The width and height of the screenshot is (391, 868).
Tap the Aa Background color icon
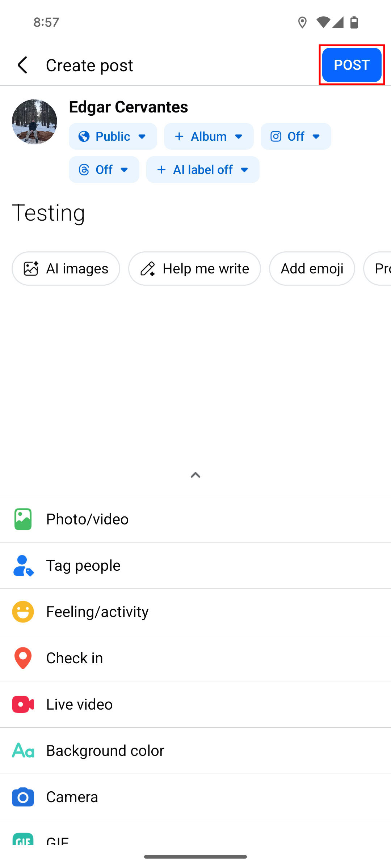(23, 750)
